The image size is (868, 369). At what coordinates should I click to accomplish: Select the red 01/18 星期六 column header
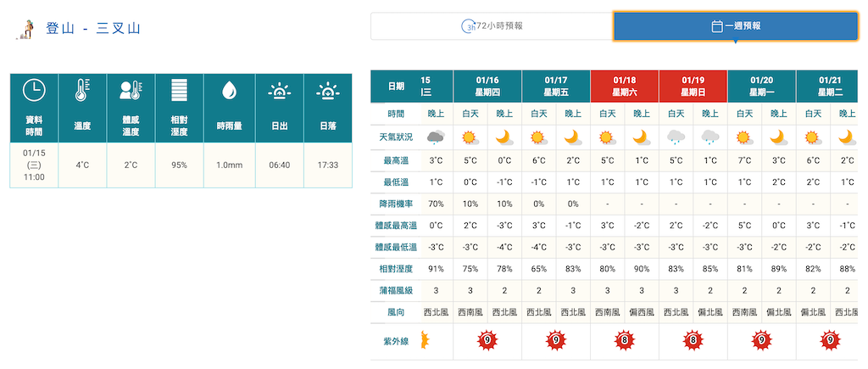(625, 87)
